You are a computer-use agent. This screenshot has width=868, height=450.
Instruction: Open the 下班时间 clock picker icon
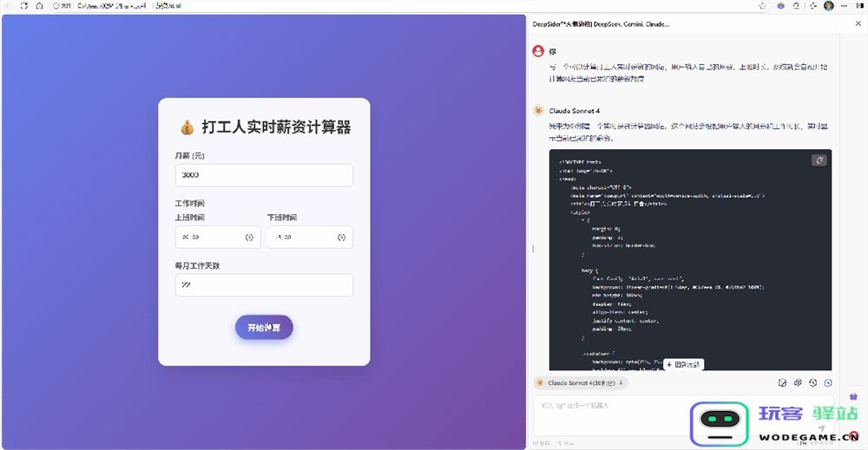pyautogui.click(x=341, y=238)
